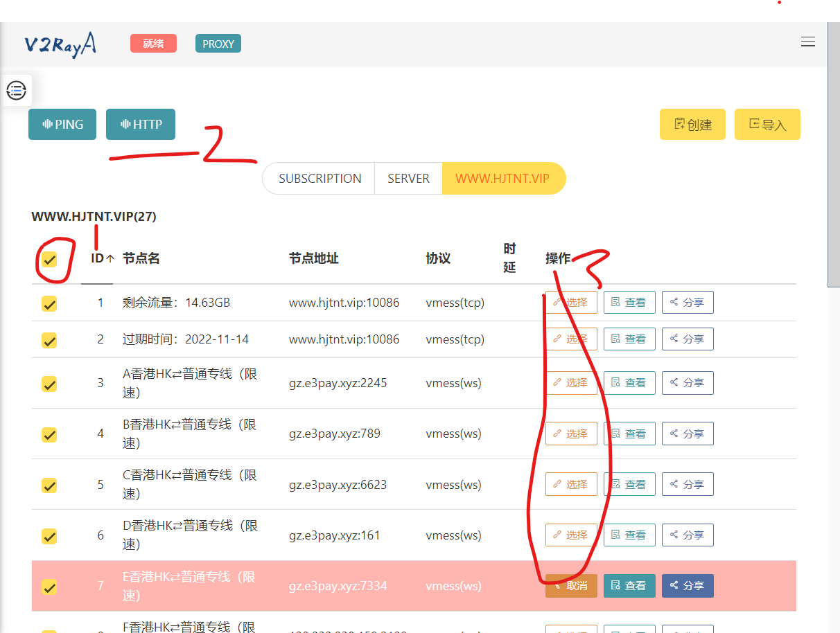Open the PROXY selector

218,43
